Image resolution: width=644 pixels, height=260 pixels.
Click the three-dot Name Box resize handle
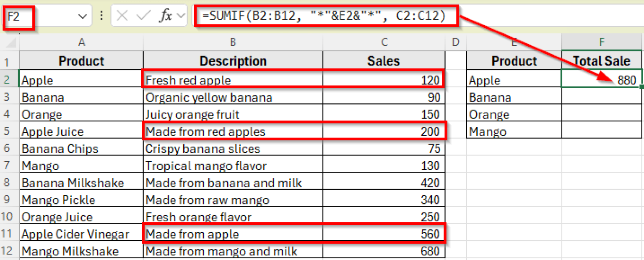tap(101, 16)
